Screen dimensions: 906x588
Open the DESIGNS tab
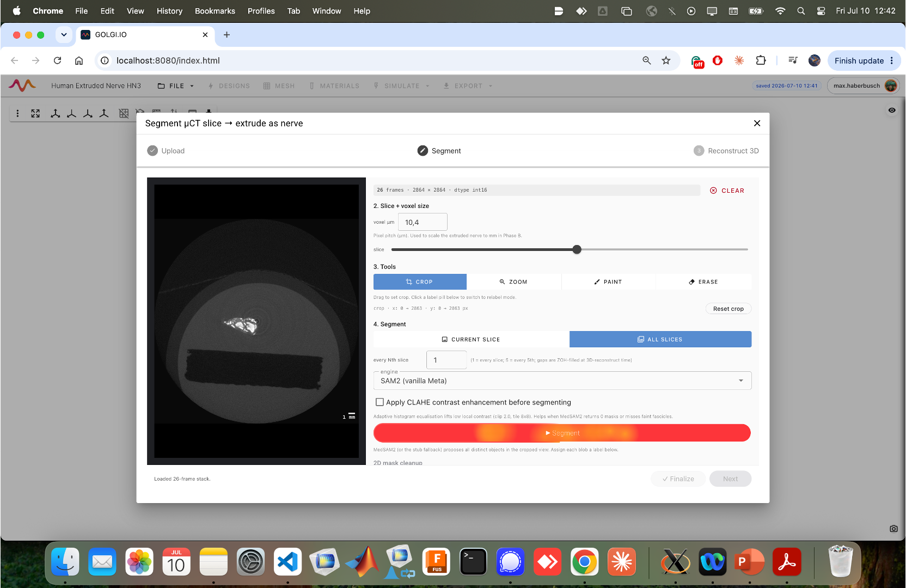(x=229, y=86)
